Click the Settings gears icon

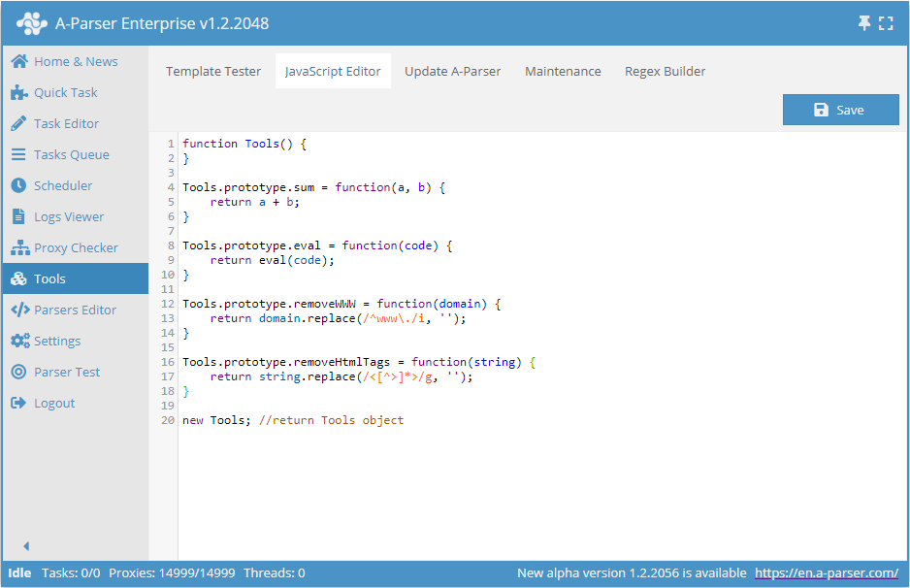[19, 341]
